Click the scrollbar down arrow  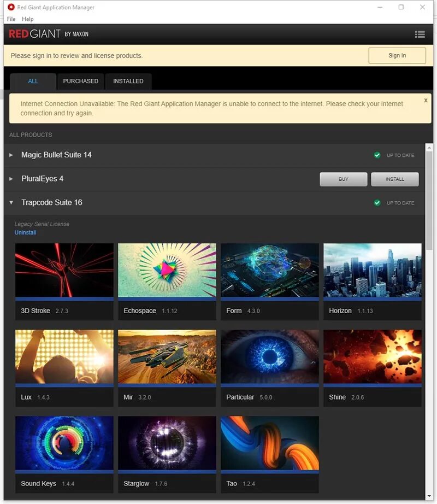pos(429,496)
